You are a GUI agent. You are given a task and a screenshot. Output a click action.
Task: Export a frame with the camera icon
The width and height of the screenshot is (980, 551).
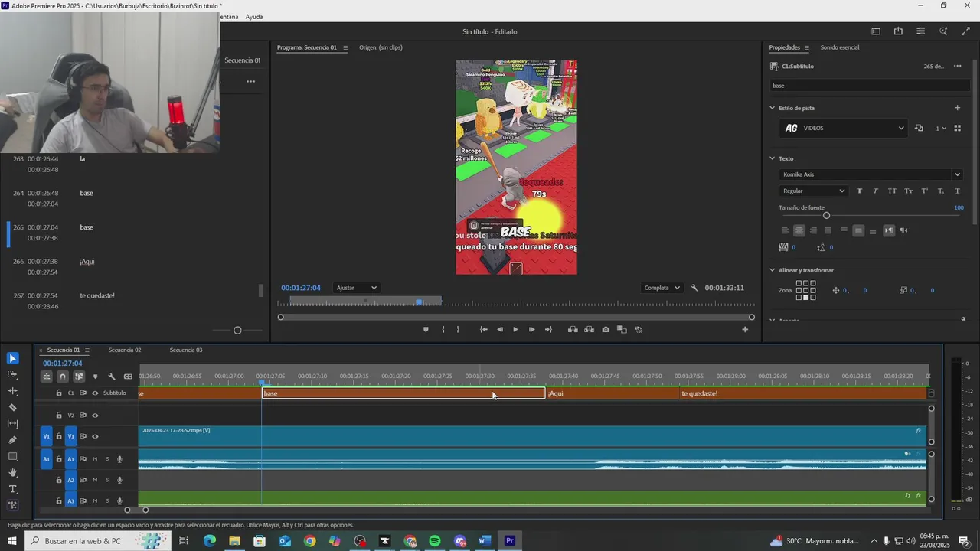pyautogui.click(x=606, y=329)
